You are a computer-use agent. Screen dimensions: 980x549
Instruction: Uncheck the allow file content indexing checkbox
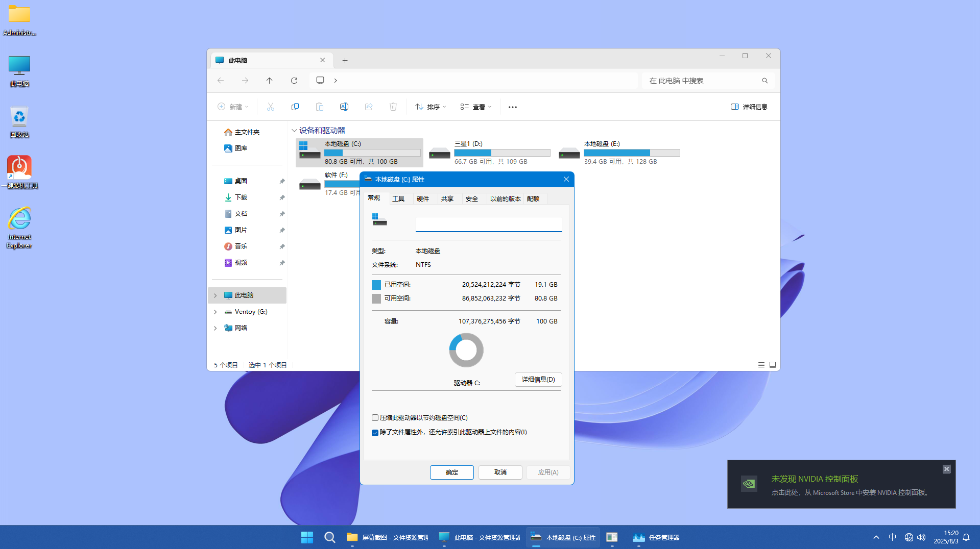(375, 433)
